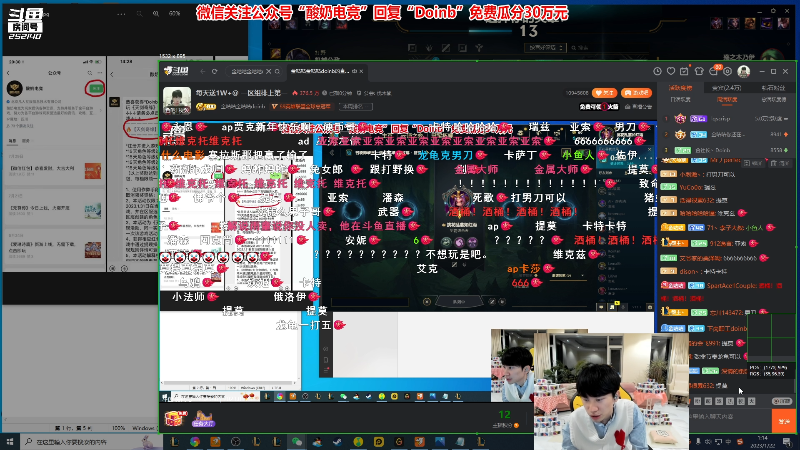
Task: Switch to the rightmost top tab in right panel
Action: [773, 88]
